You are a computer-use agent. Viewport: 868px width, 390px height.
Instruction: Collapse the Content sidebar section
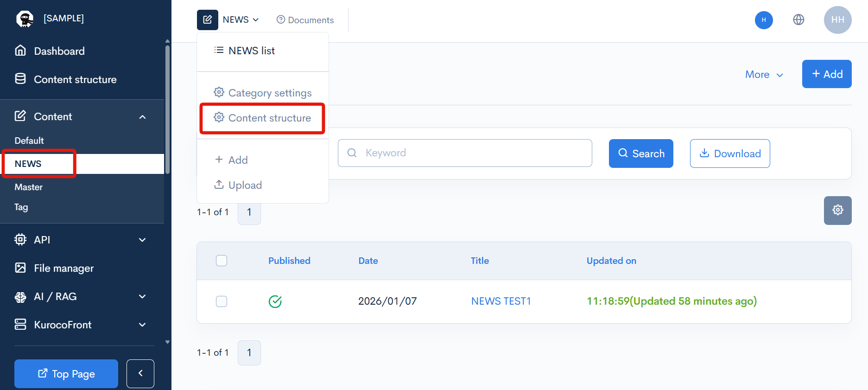point(142,117)
